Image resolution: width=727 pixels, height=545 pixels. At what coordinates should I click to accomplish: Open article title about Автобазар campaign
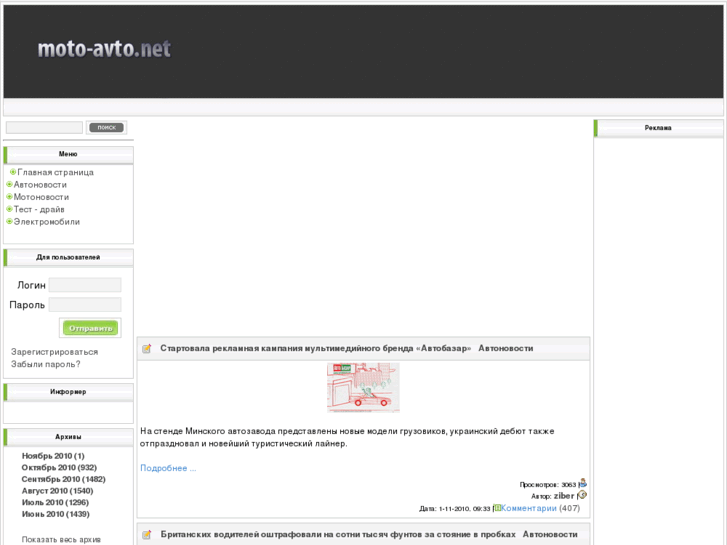[316, 348]
